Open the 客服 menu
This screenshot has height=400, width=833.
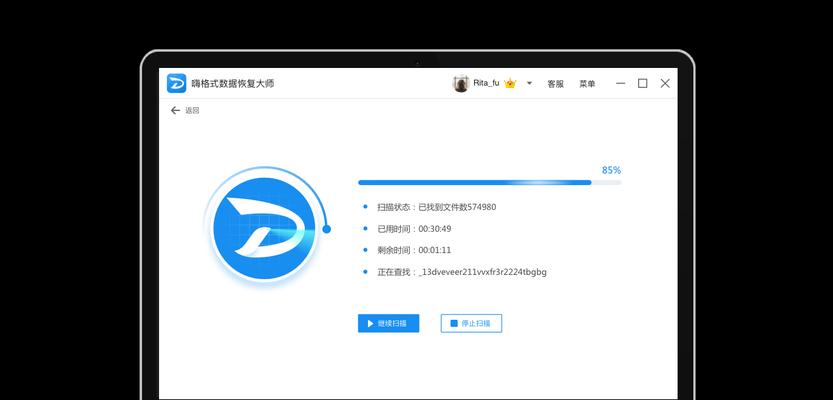click(556, 84)
